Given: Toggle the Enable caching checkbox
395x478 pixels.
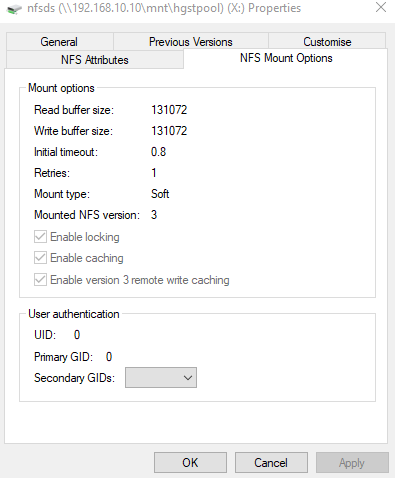Looking at the screenshot, I should (x=40, y=258).
